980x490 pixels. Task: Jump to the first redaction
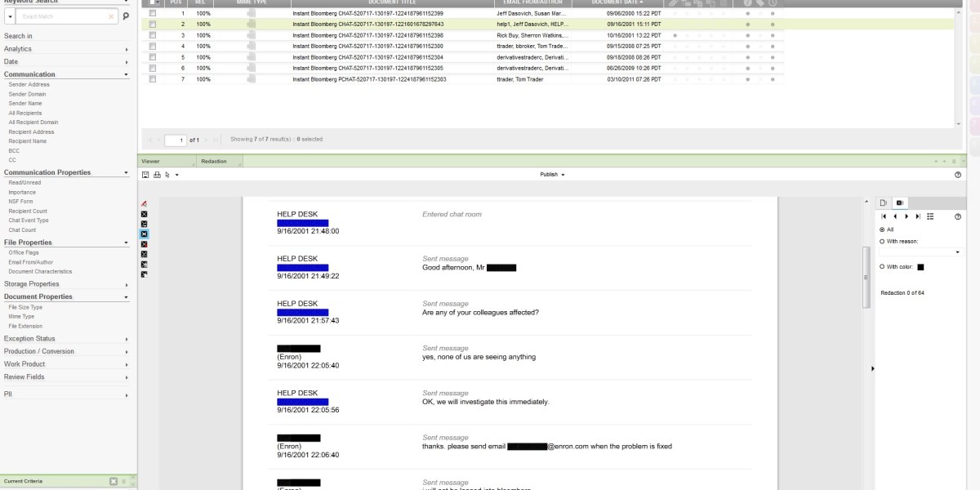click(884, 216)
